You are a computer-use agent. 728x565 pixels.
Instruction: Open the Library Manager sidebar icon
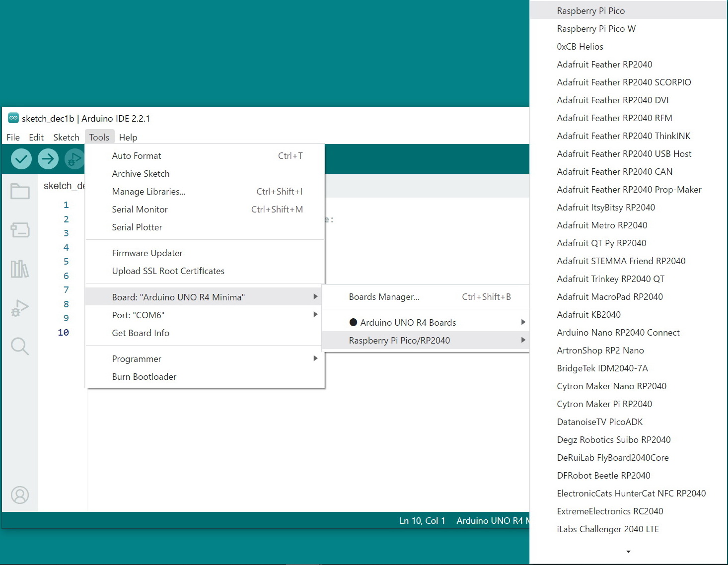click(x=20, y=269)
